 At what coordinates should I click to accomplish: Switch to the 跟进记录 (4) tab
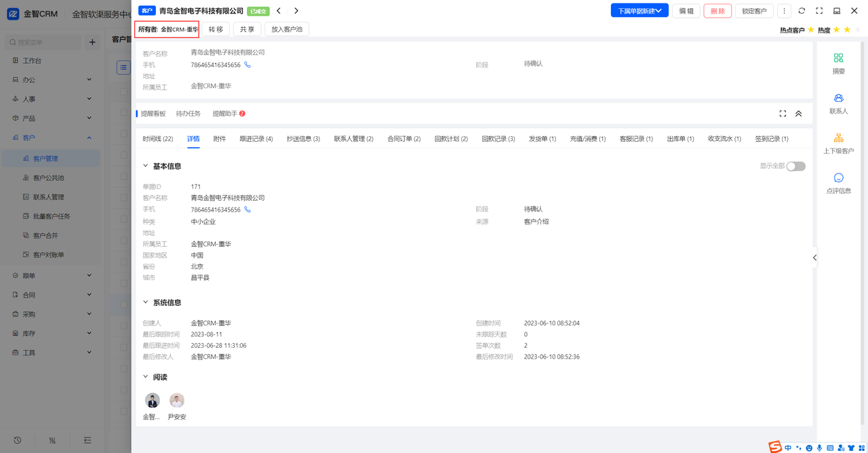[x=256, y=139]
